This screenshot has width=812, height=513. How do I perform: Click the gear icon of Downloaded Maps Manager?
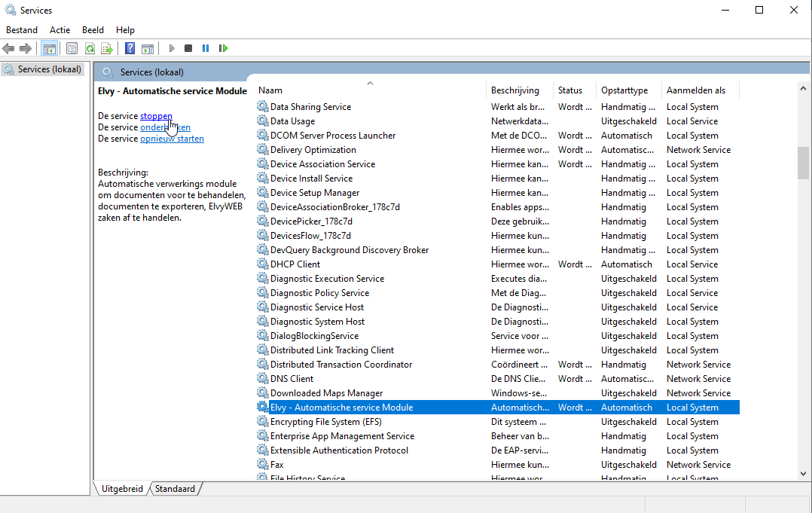pyautogui.click(x=263, y=393)
